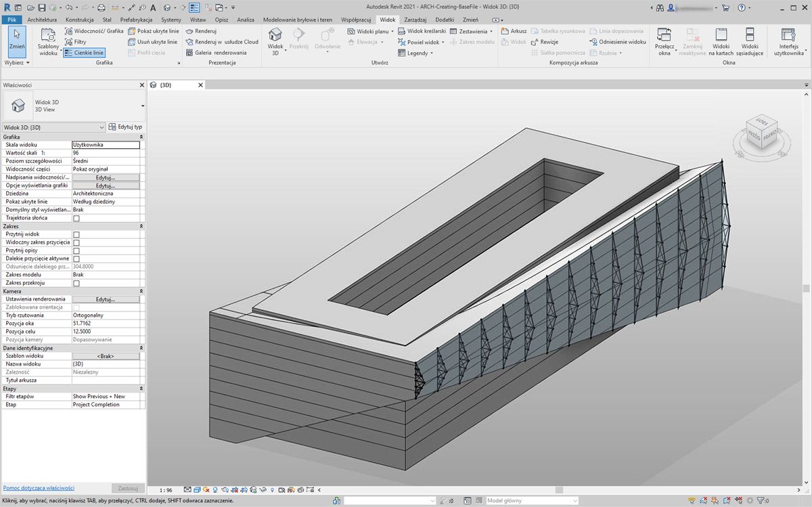Viewport: 812px width, 507px height.
Task: Open Interfejs użytkownika options
Action: pyautogui.click(x=789, y=42)
